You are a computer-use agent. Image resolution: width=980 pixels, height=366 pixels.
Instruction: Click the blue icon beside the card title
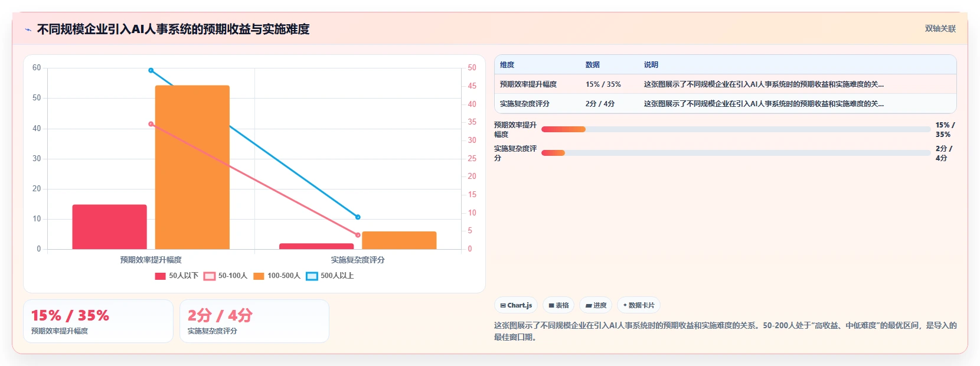pos(28,30)
